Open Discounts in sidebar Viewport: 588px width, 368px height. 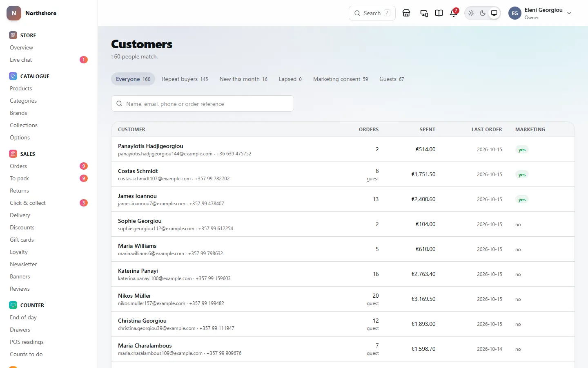[x=49, y=227]
